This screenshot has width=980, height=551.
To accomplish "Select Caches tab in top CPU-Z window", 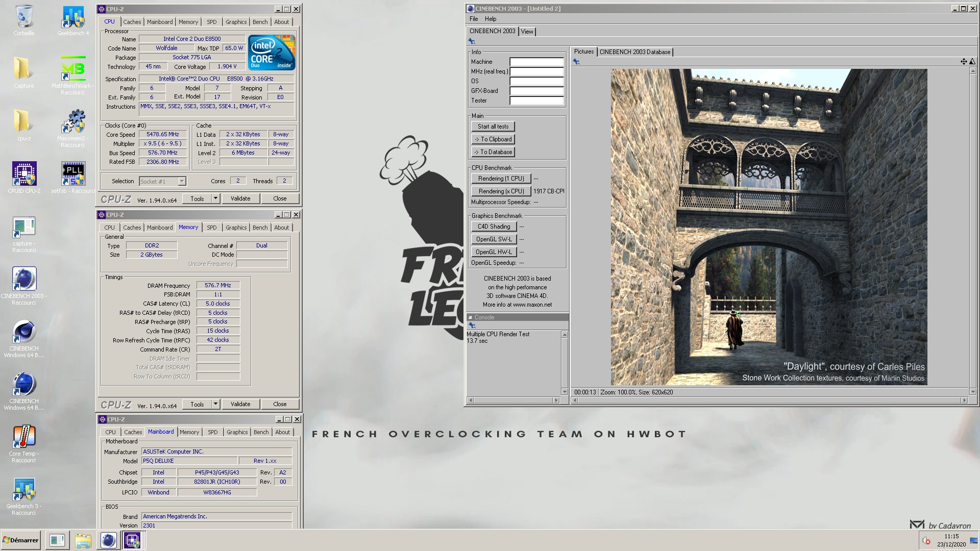I will [x=132, y=22].
